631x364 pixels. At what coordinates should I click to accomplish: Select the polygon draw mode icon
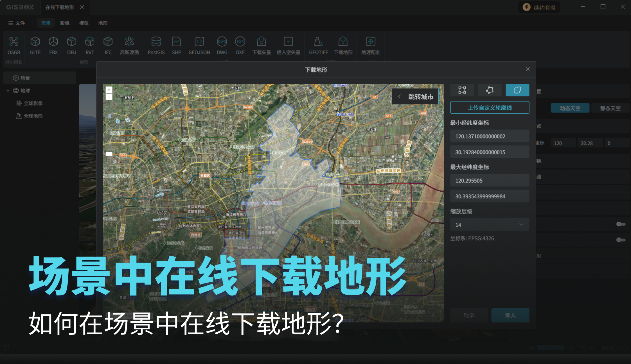coord(490,90)
